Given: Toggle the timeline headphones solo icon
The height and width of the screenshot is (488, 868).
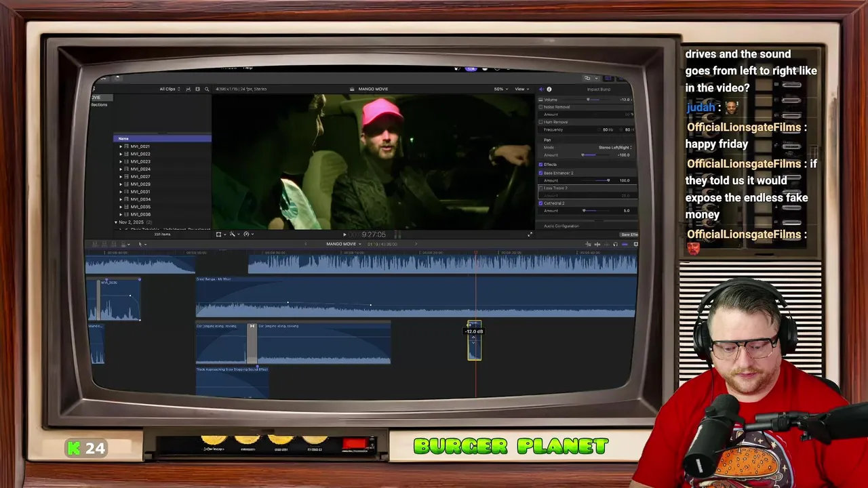Looking at the screenshot, I should 616,244.
